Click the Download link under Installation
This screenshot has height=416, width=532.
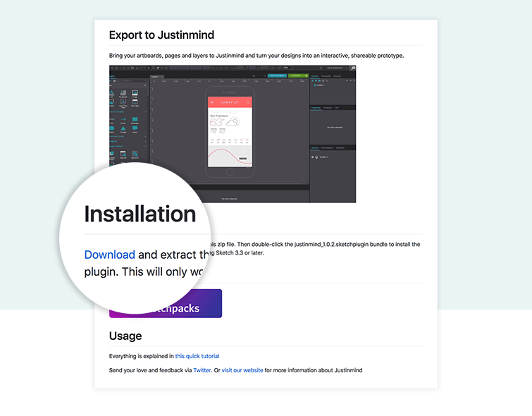pos(109,255)
